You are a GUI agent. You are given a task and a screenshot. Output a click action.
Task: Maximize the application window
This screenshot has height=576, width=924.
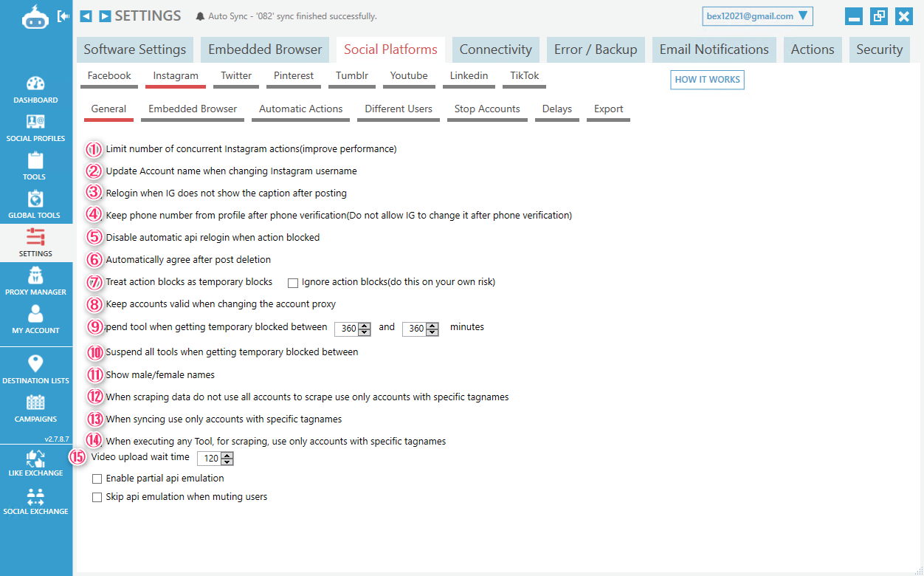[879, 16]
